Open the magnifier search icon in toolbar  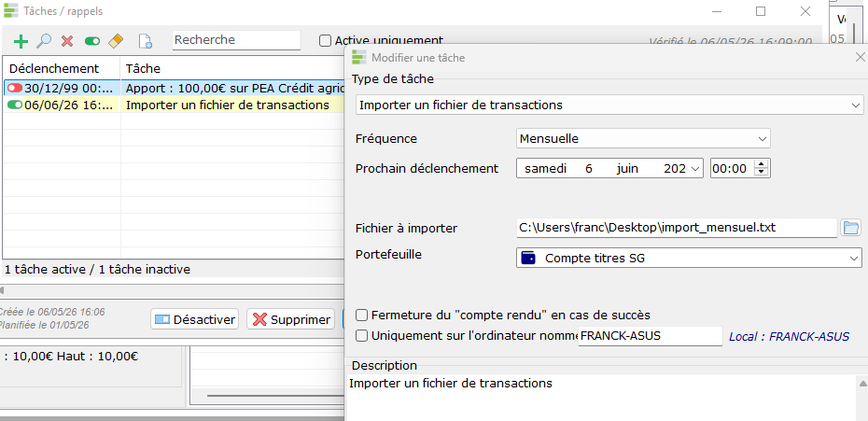click(x=44, y=41)
